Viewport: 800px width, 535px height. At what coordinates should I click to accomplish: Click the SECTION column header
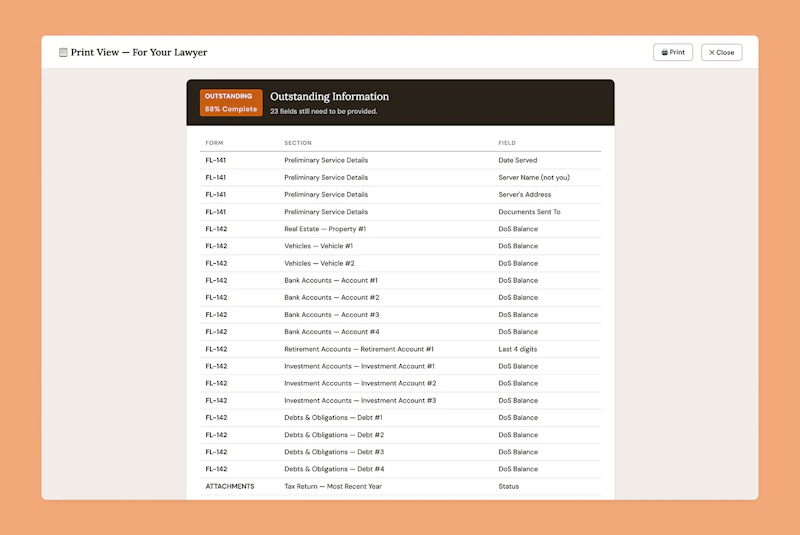point(297,143)
